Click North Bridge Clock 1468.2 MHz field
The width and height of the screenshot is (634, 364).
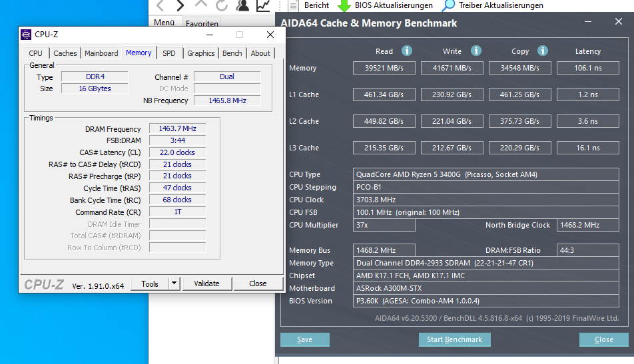(x=588, y=225)
